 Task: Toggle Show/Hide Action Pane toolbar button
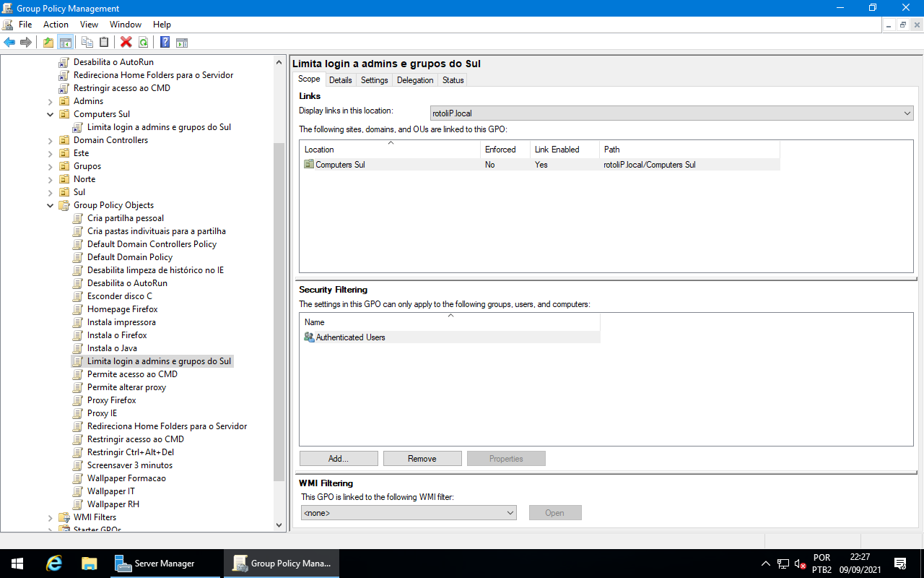tap(182, 42)
